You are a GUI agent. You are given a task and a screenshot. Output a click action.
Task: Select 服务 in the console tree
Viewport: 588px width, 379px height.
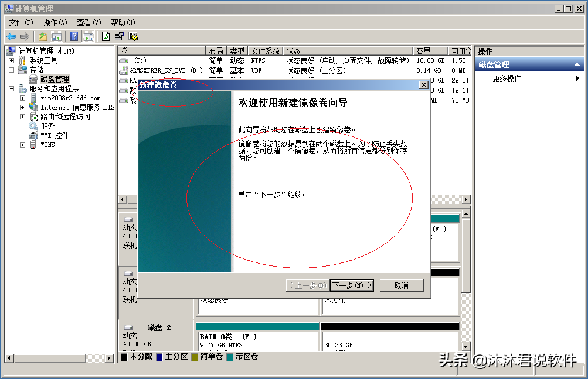pos(47,126)
